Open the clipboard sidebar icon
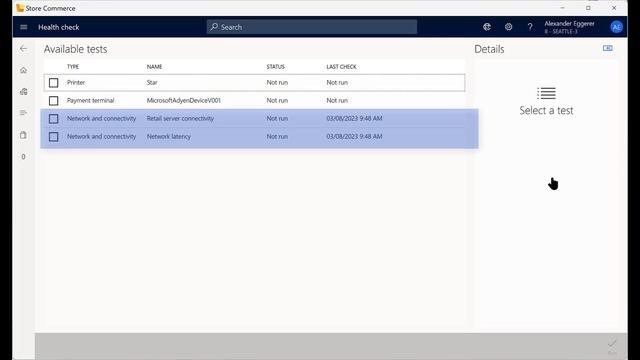The height and width of the screenshot is (360, 640). click(24, 135)
